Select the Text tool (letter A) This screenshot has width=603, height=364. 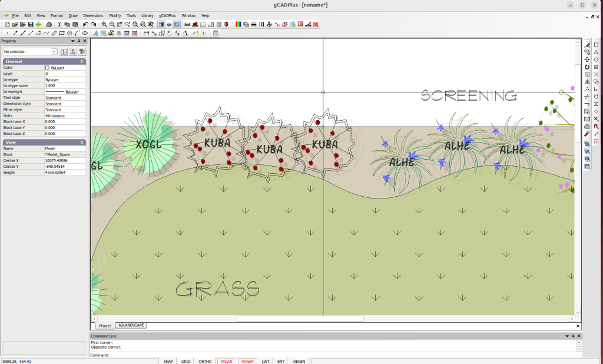96,33
